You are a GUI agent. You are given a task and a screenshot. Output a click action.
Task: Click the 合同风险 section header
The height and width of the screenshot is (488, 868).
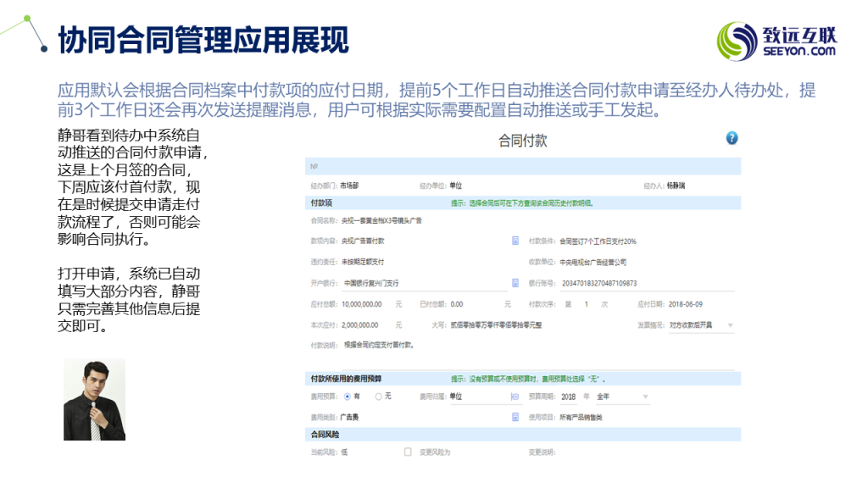325,435
